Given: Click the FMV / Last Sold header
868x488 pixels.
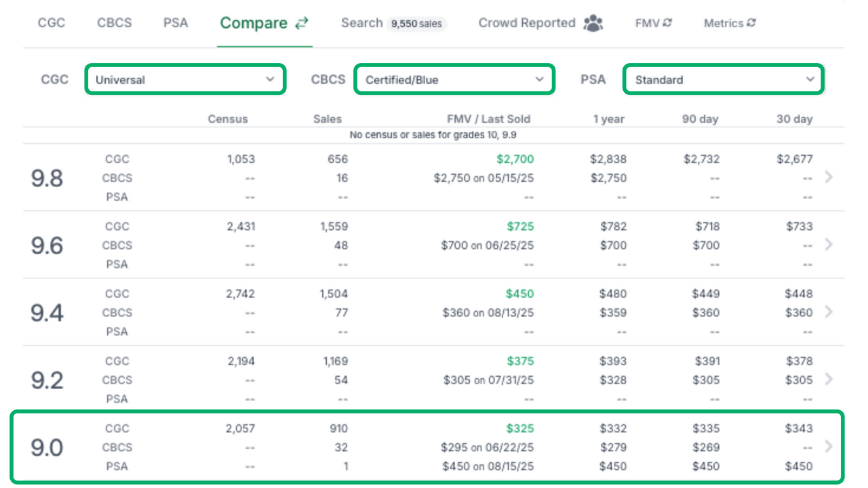Looking at the screenshot, I should [x=489, y=119].
